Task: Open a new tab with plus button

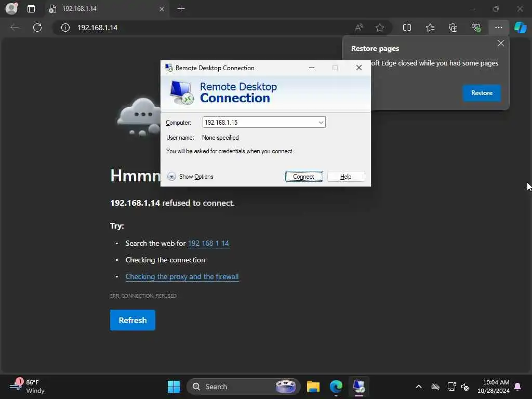Action: click(181, 9)
